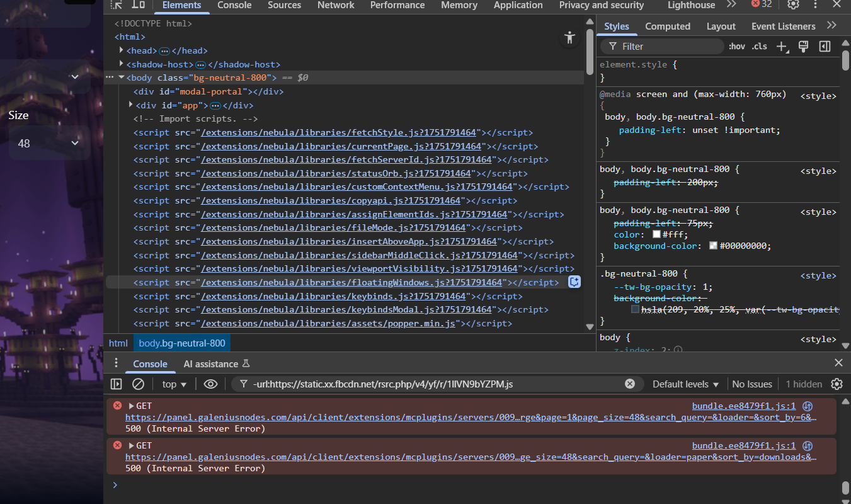
Task: Click the new style rule plus icon
Action: click(x=782, y=47)
